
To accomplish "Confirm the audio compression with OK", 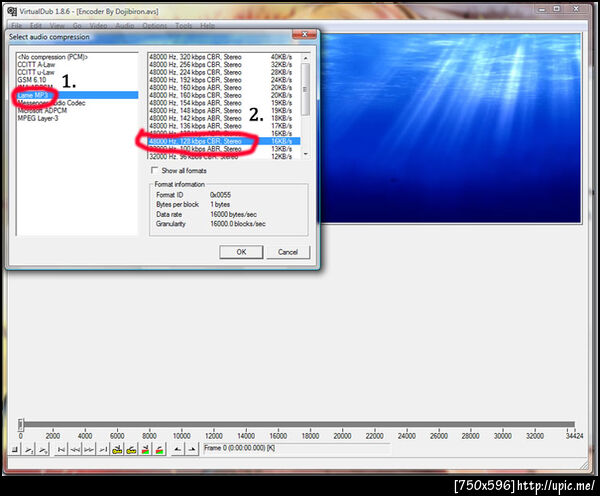I will (x=241, y=252).
